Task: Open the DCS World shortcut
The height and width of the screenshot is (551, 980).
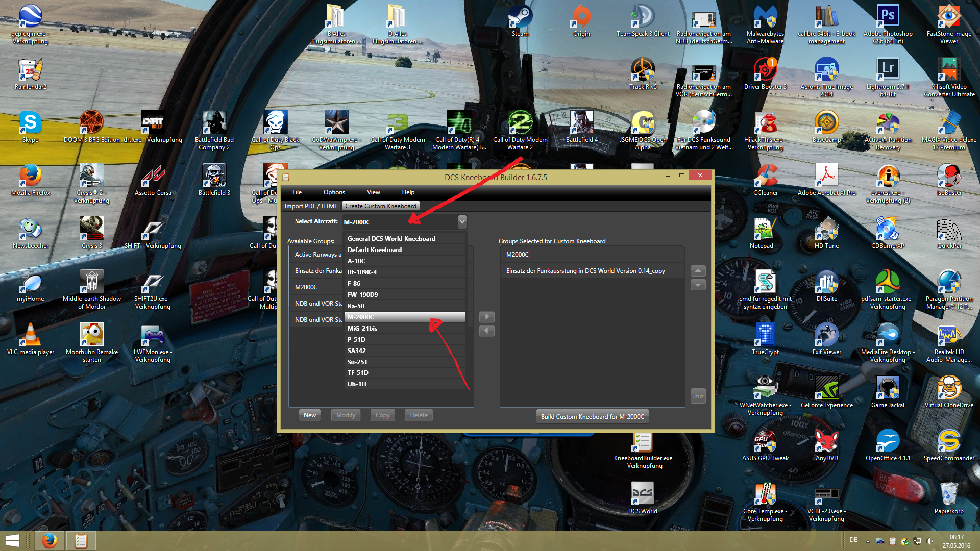Action: click(x=643, y=498)
